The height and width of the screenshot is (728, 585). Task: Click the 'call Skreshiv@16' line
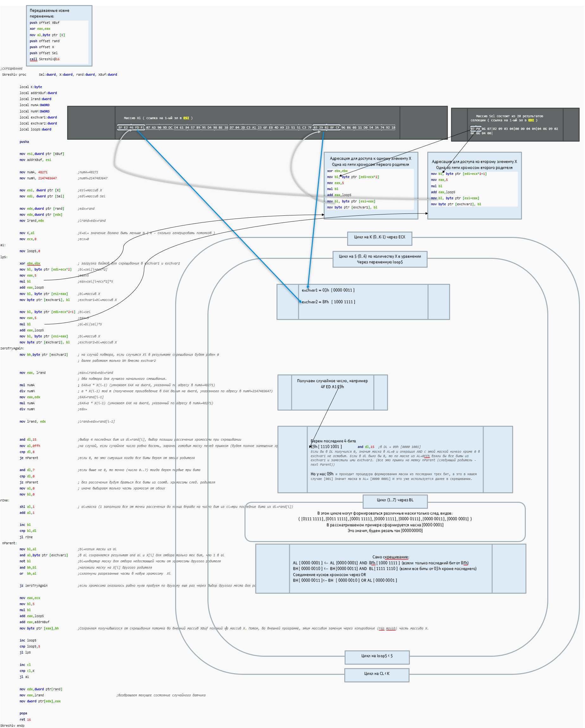coord(45,59)
